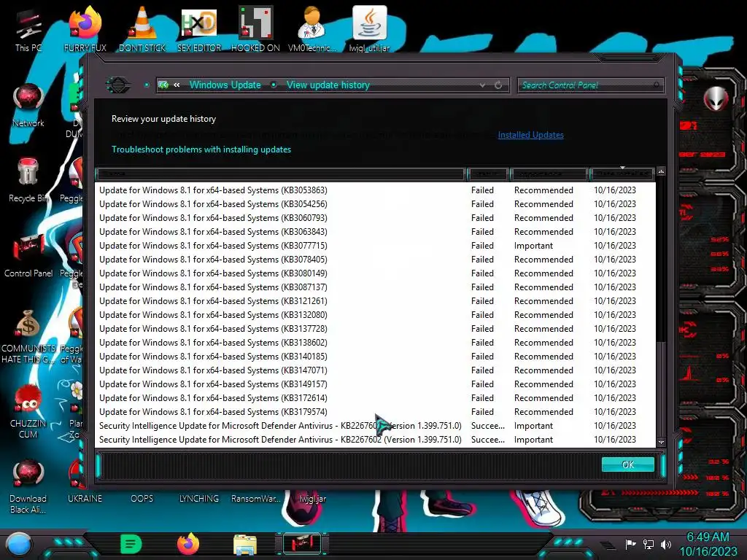Click Failed status of KB3121261 row
The width and height of the screenshot is (747, 560).
(x=482, y=300)
